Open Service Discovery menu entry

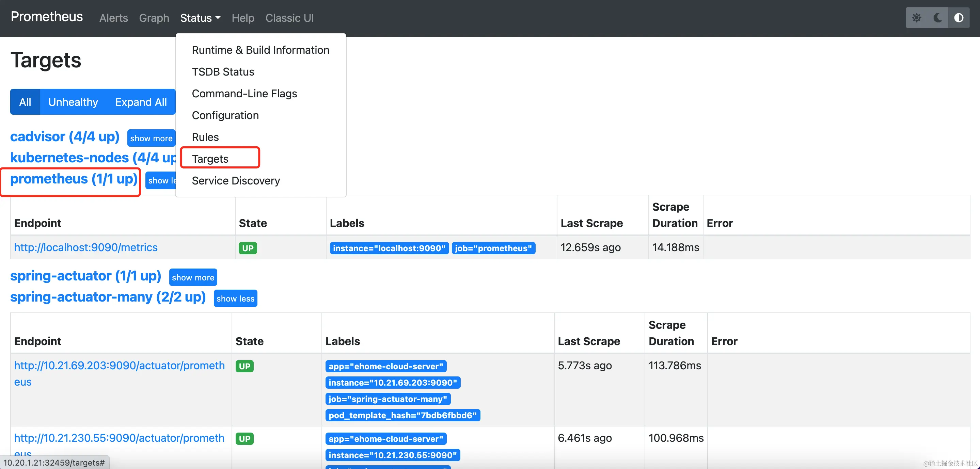[236, 181]
